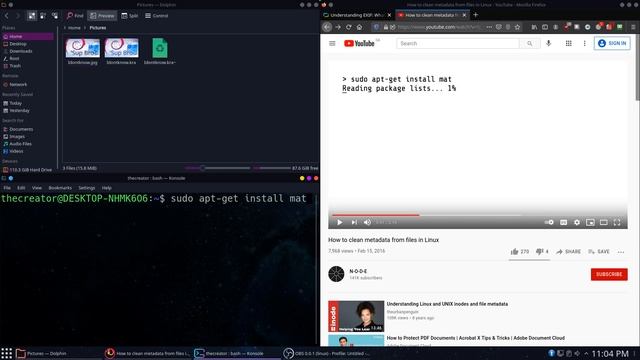Close the Understanding EXIF tab
This screenshot has height=360, width=640.
point(389,15)
